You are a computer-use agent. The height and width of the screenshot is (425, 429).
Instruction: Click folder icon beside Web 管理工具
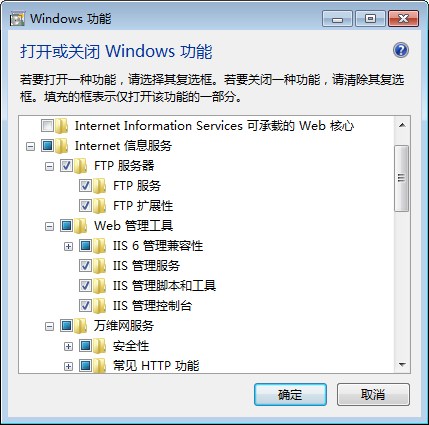80,226
